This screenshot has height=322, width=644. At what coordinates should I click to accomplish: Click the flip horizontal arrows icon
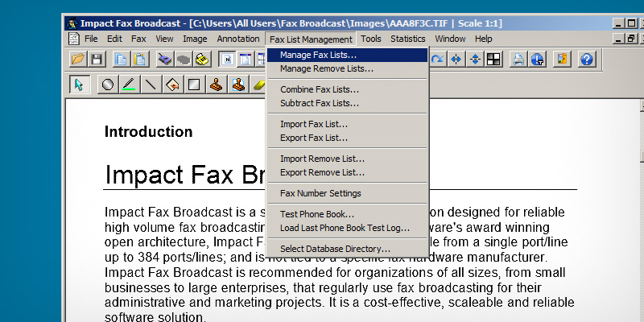pos(457,59)
